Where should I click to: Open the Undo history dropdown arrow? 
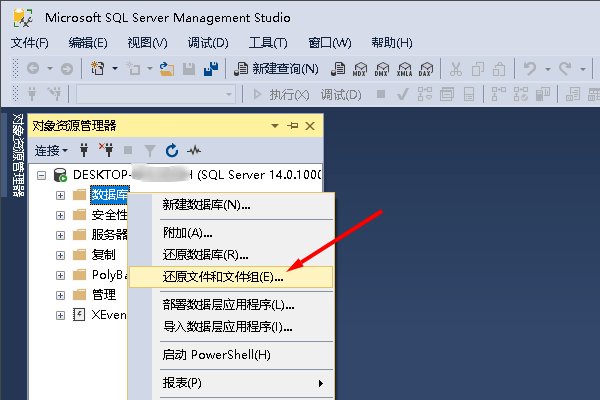[548, 69]
